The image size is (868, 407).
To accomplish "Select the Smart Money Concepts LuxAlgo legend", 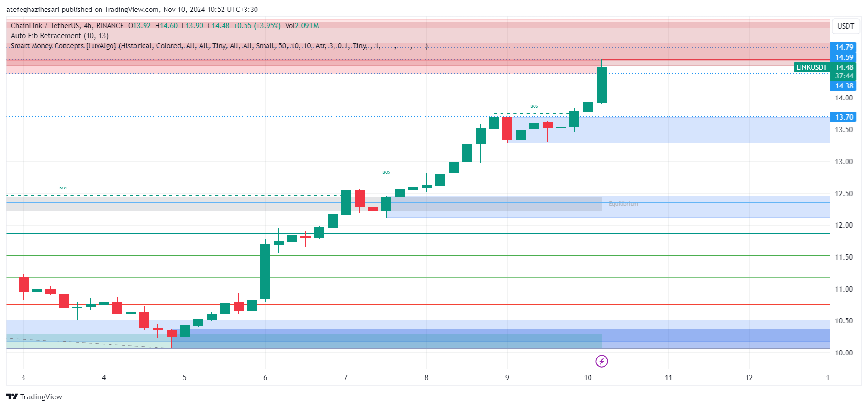I will [x=219, y=46].
